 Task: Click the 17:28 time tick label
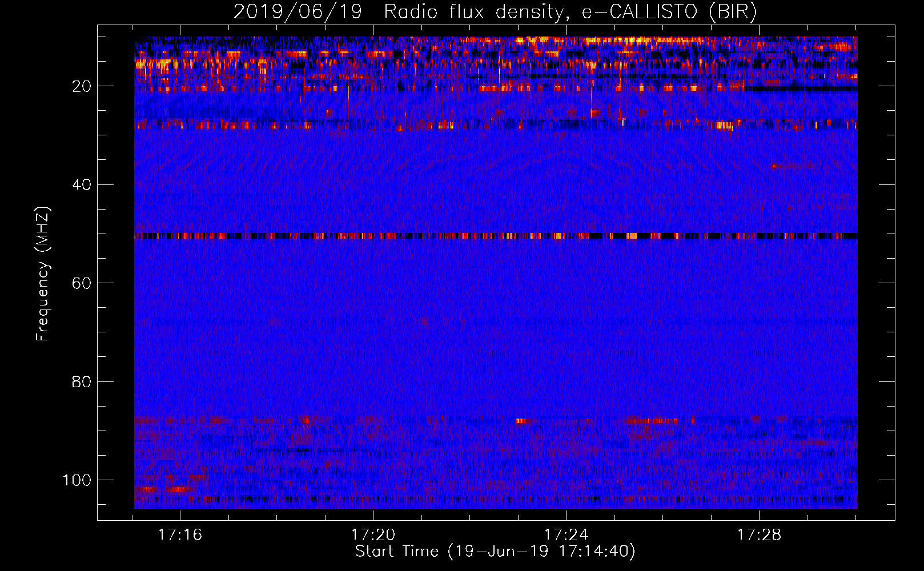click(759, 535)
